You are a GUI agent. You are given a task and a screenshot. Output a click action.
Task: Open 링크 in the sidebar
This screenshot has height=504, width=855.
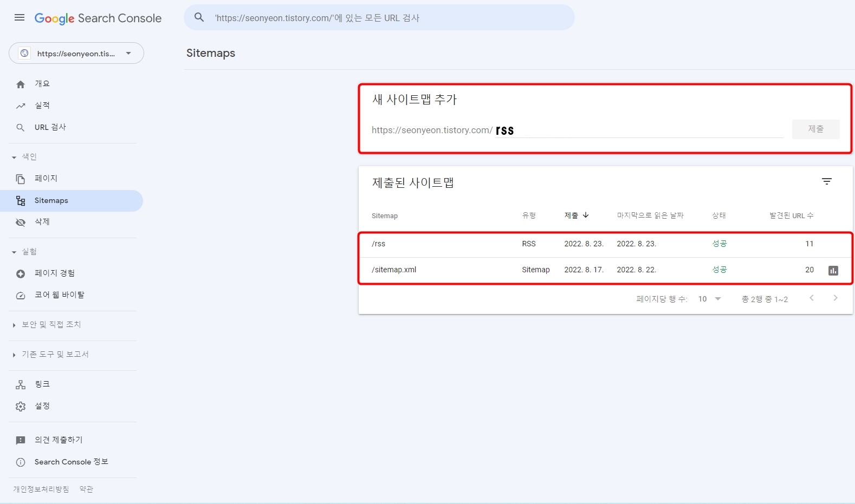coord(72,384)
